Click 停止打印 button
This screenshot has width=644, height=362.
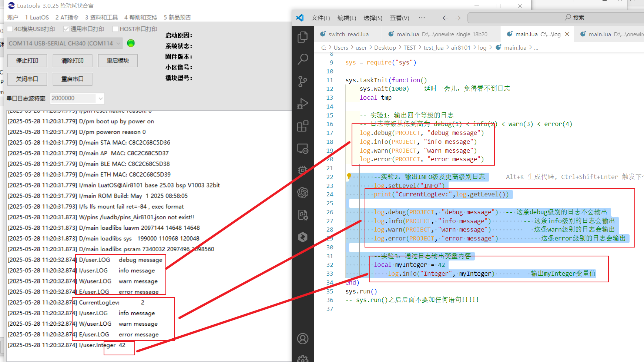[27, 60]
